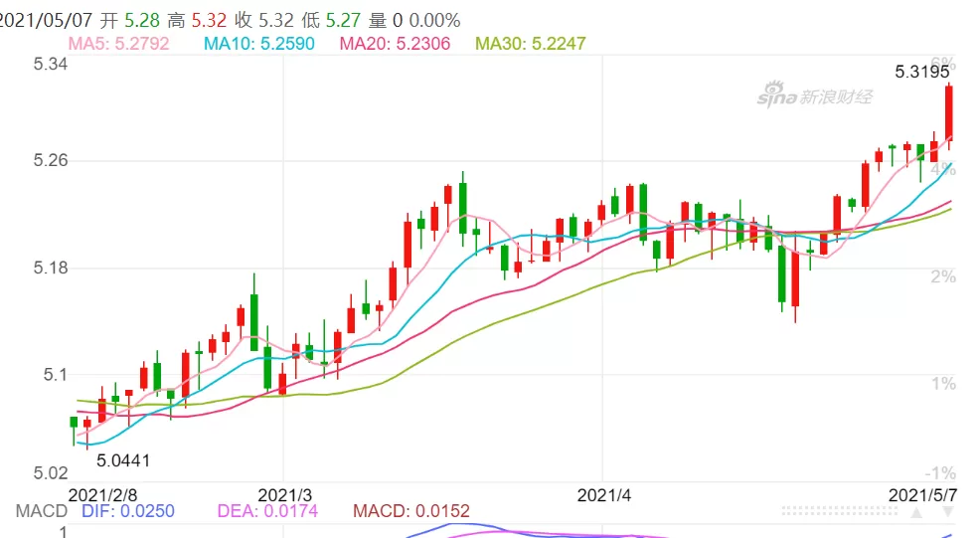Select the MA30 indicator label
This screenshot has width=980, height=538.
point(531,43)
